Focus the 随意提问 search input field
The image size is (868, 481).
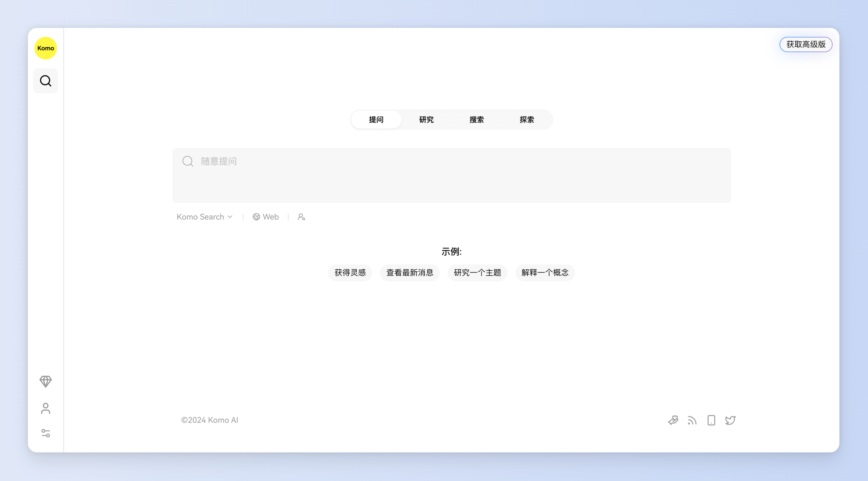pyautogui.click(x=451, y=175)
